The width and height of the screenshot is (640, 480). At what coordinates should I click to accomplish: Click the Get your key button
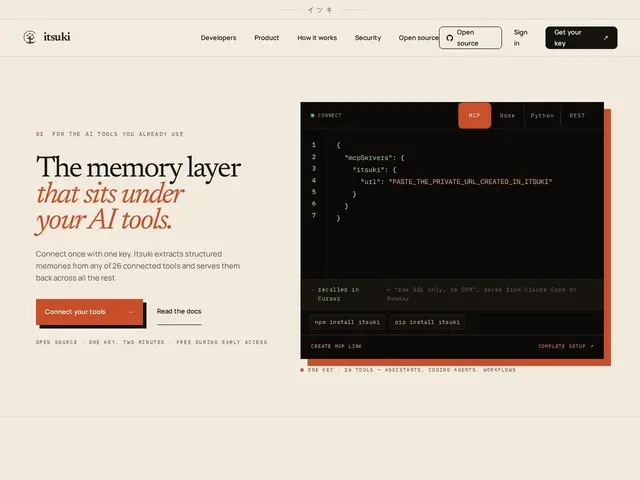[x=581, y=38]
